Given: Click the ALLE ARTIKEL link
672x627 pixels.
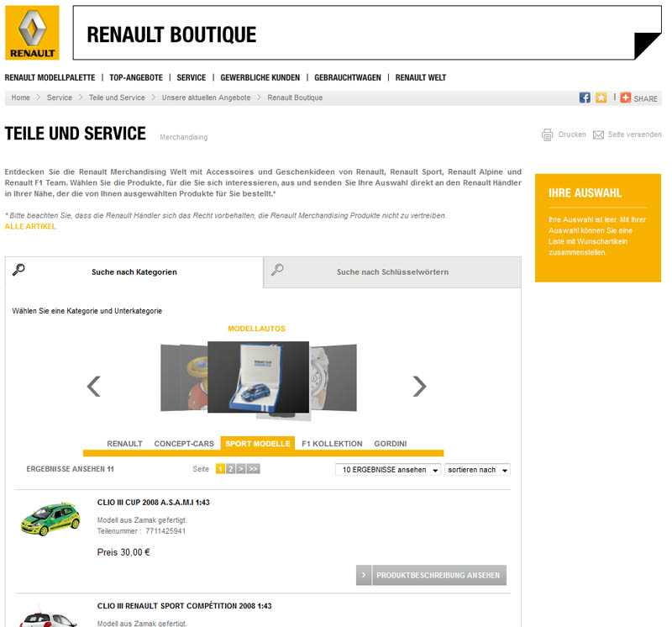Looking at the screenshot, I should pos(30,227).
